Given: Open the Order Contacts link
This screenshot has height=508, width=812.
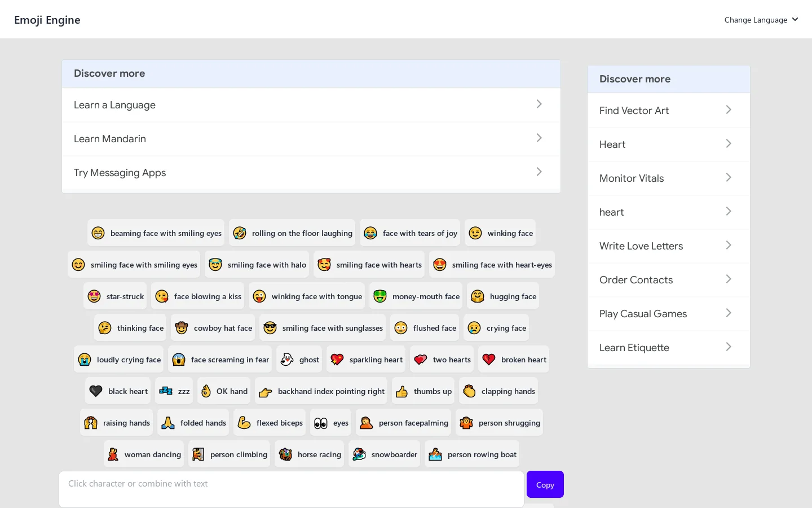Looking at the screenshot, I should 669,280.
